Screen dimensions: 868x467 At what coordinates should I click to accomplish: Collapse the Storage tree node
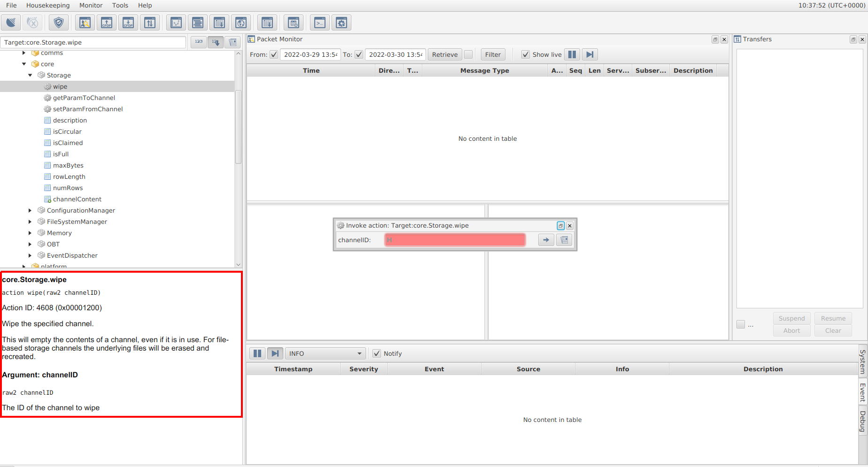pos(30,75)
